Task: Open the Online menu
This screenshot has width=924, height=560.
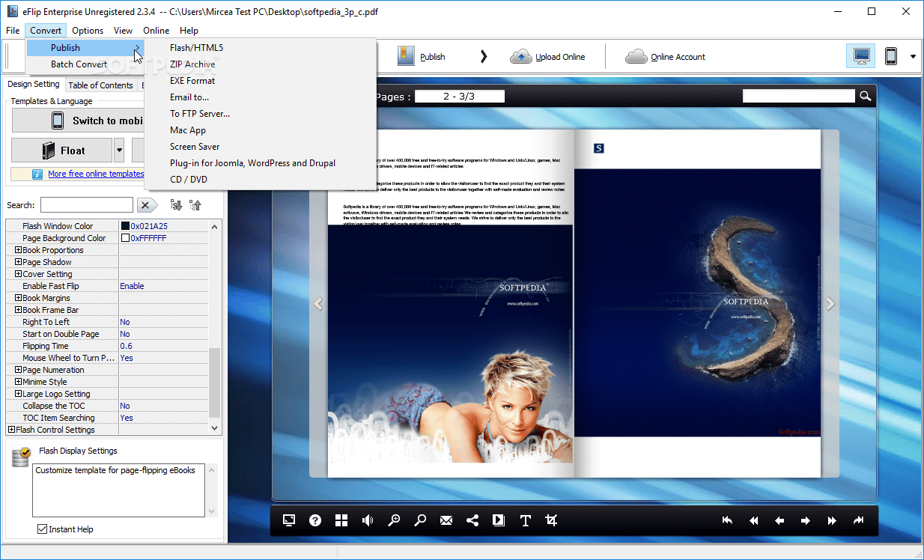Action: (x=156, y=31)
